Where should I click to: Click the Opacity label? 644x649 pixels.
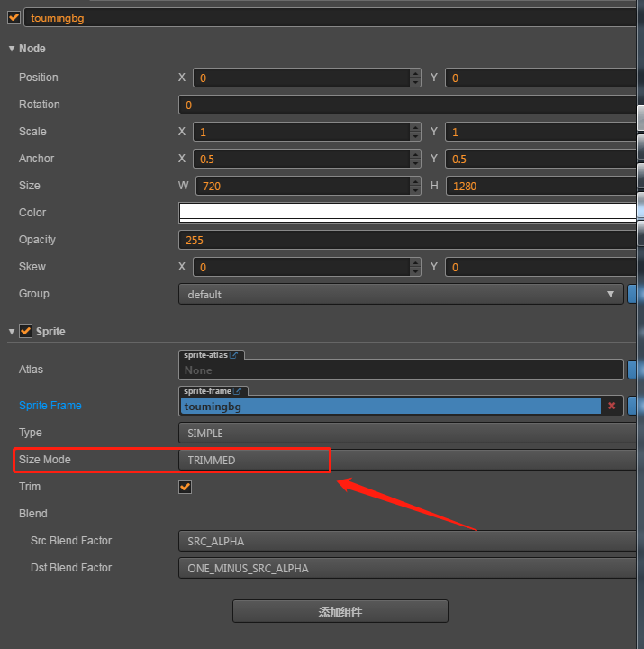[x=37, y=240]
